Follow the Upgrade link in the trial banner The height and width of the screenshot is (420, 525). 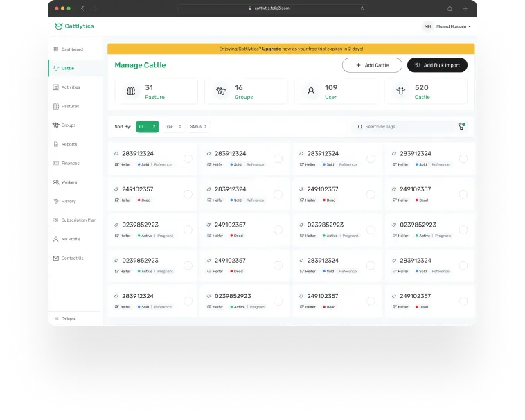(272, 49)
